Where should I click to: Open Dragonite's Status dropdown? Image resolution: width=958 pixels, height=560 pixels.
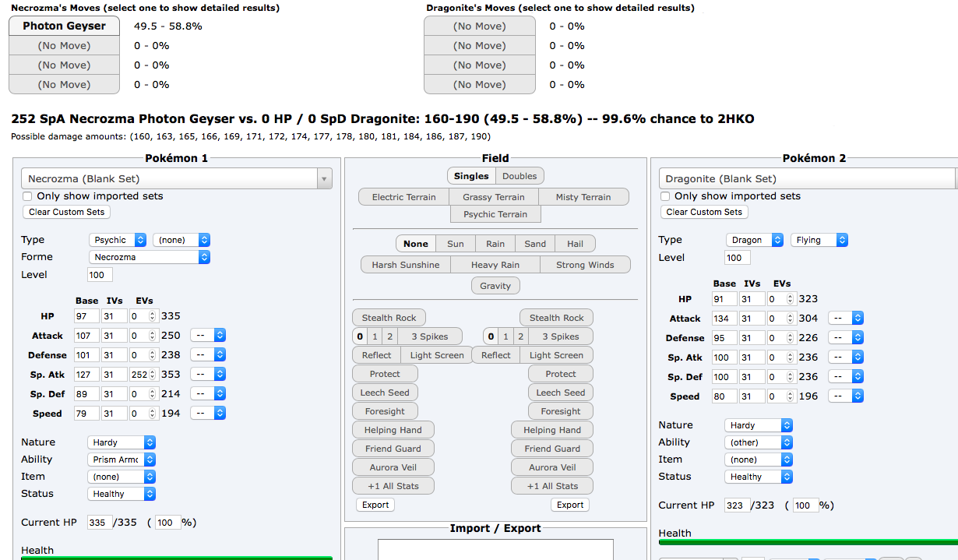pos(759,477)
